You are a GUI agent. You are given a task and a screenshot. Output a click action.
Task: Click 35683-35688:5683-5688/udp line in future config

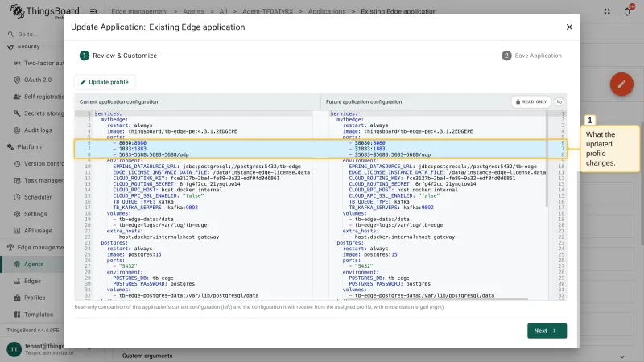tap(392, 154)
